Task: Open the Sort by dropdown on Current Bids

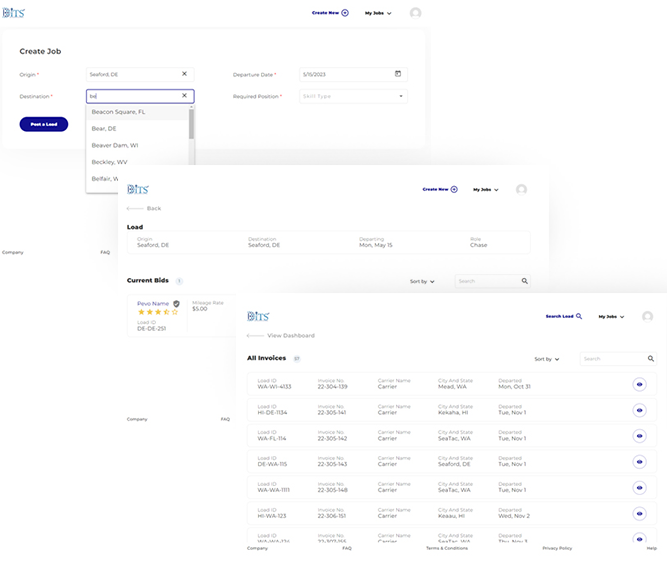Action: (423, 282)
